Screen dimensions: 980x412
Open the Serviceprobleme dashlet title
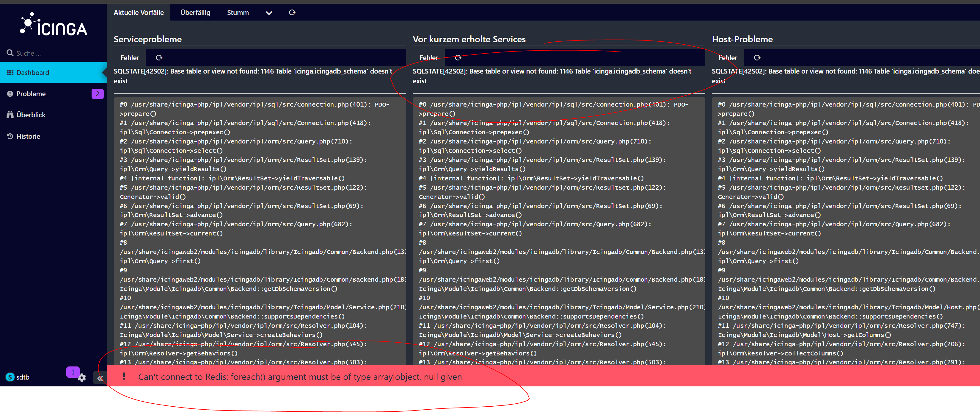coord(147,39)
